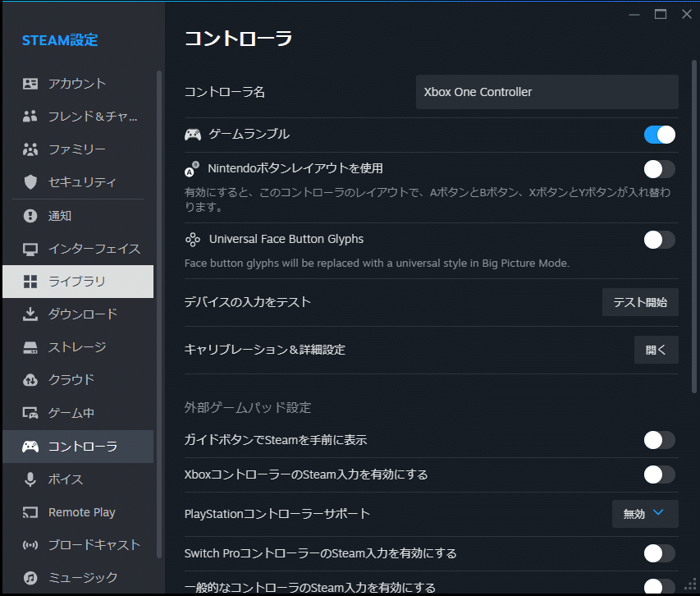Click the セキュリティ shield icon
The height and width of the screenshot is (596, 700).
pos(30,182)
